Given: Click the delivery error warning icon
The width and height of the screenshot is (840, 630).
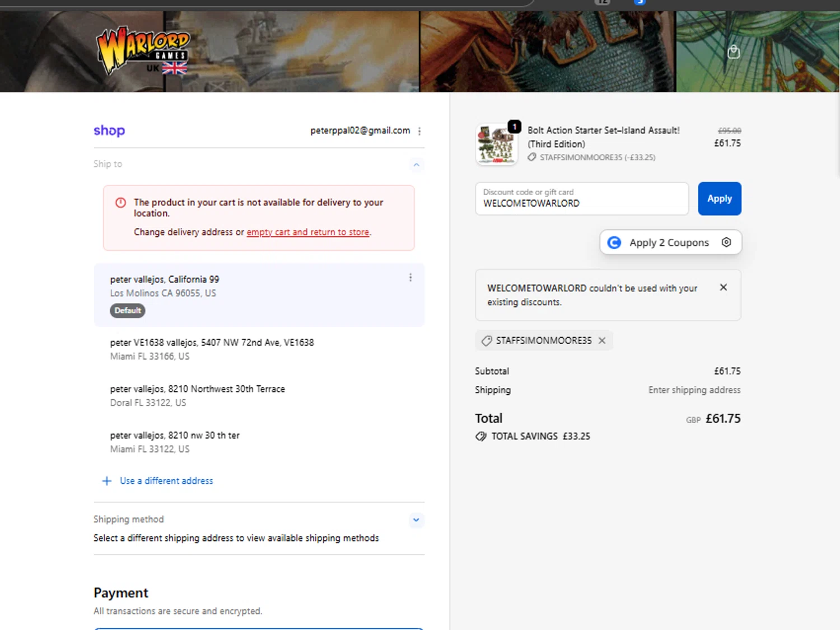Looking at the screenshot, I should coord(120,203).
